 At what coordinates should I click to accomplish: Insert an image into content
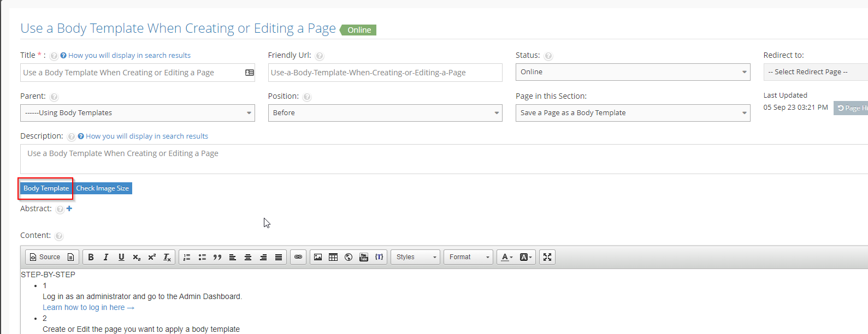[318, 257]
